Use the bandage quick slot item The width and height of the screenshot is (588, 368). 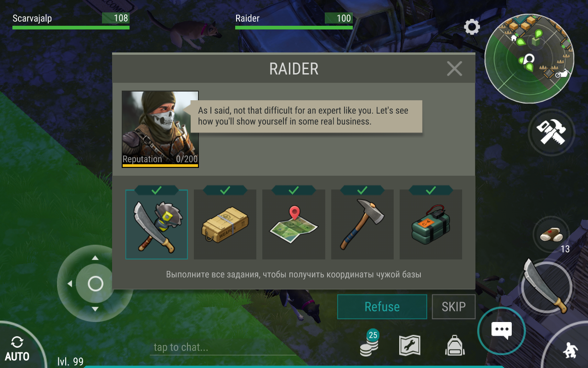click(x=551, y=235)
